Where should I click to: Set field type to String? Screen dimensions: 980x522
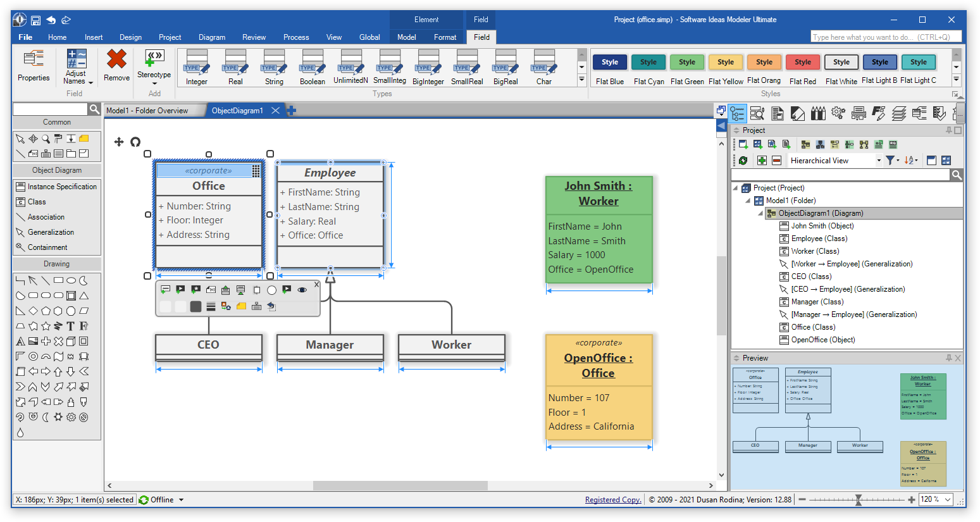pyautogui.click(x=274, y=68)
